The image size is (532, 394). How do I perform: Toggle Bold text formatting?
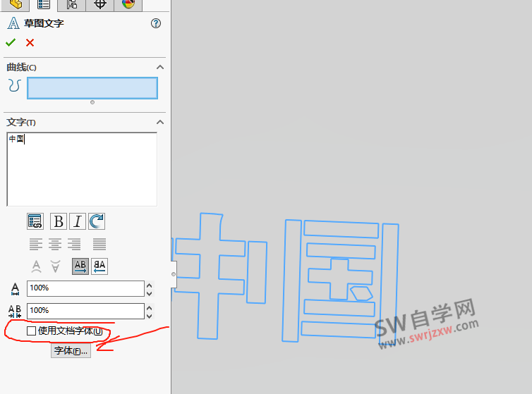pos(59,222)
